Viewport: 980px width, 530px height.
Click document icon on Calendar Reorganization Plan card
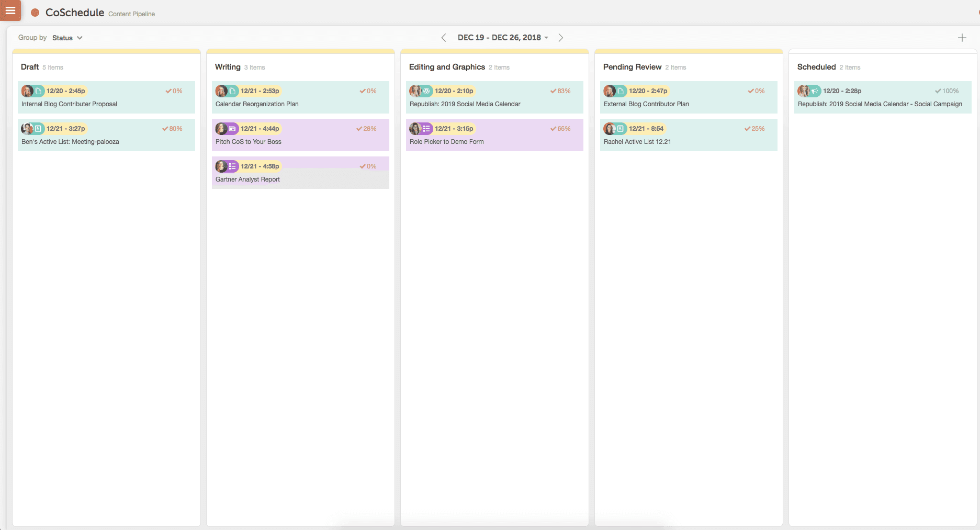pos(233,91)
